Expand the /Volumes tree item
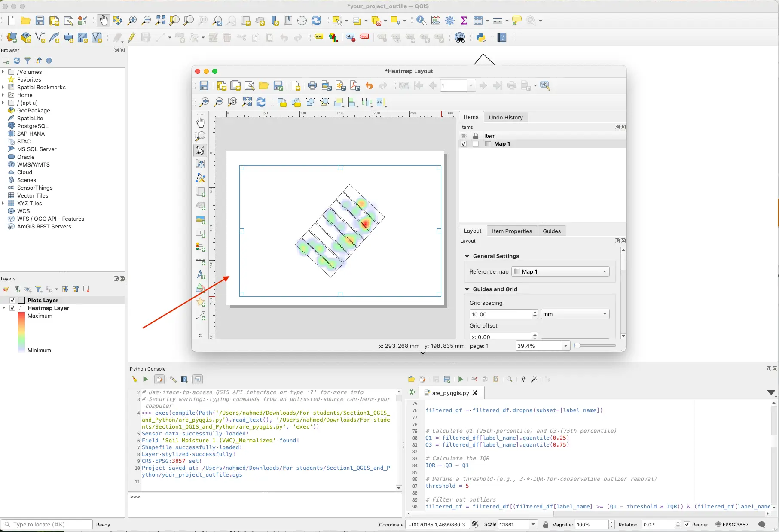Screen dimensions: 779x532 point(3,72)
